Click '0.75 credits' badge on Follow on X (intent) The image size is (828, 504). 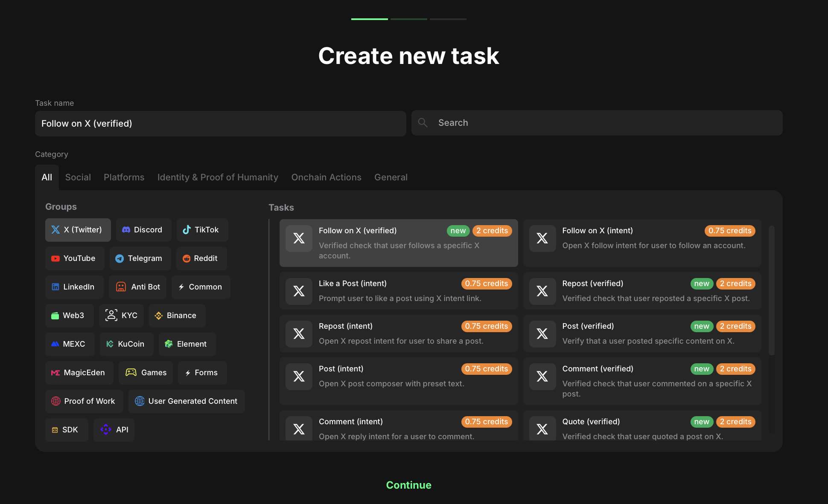click(730, 231)
